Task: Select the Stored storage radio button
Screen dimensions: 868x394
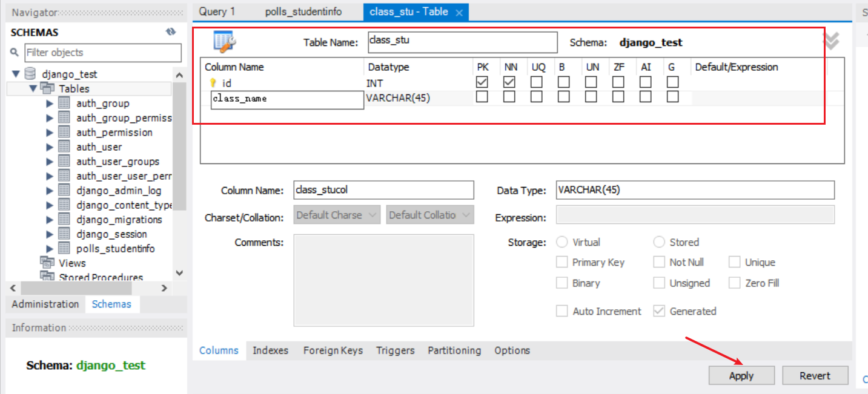Action: [659, 242]
